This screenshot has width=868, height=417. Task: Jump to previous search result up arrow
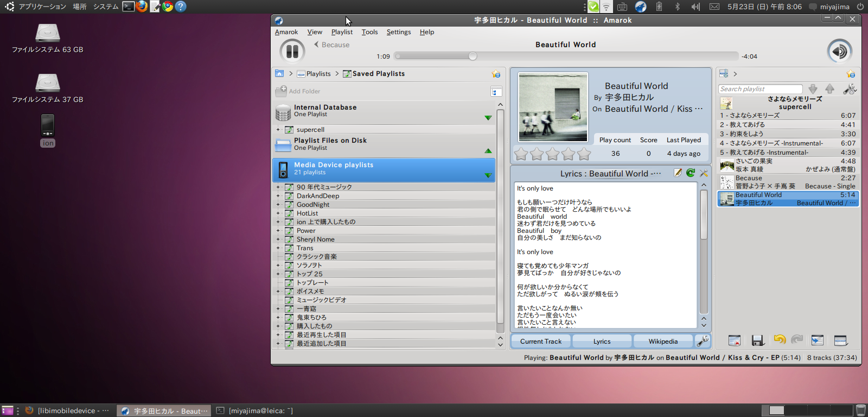[x=830, y=89]
